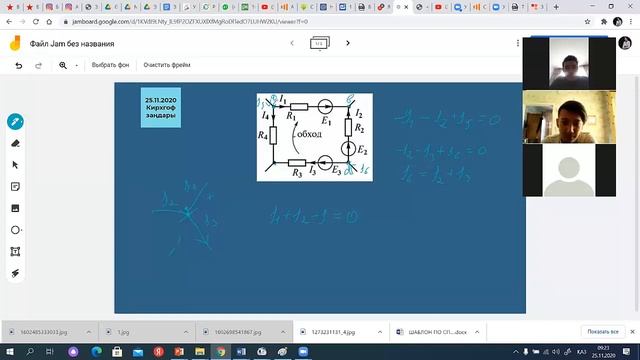The height and width of the screenshot is (360, 640).
Task: Open the browser home page
Action: (49, 22)
